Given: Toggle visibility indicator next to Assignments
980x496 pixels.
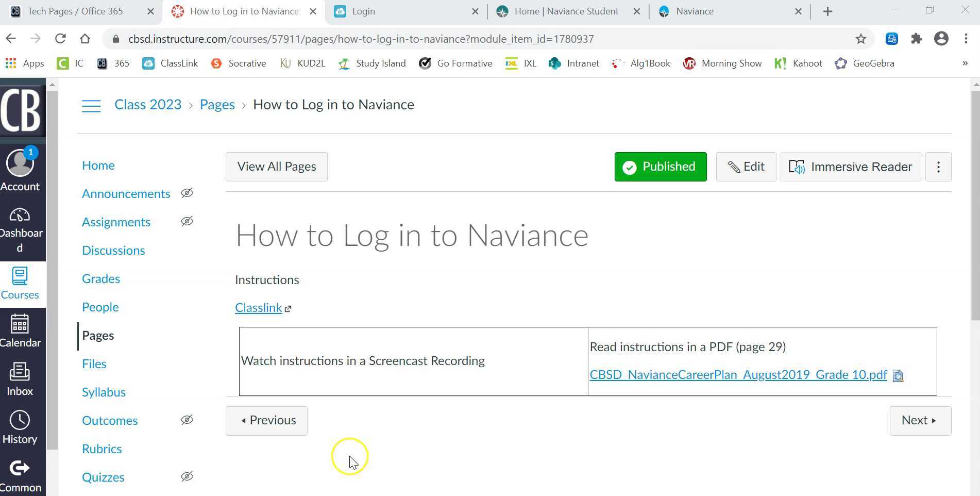Looking at the screenshot, I should point(187,221).
